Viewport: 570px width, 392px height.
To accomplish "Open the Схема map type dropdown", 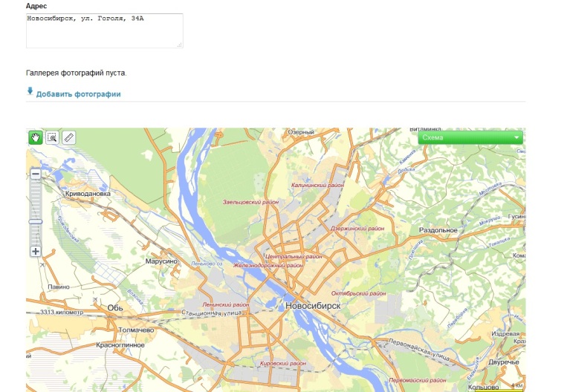I will point(470,137).
